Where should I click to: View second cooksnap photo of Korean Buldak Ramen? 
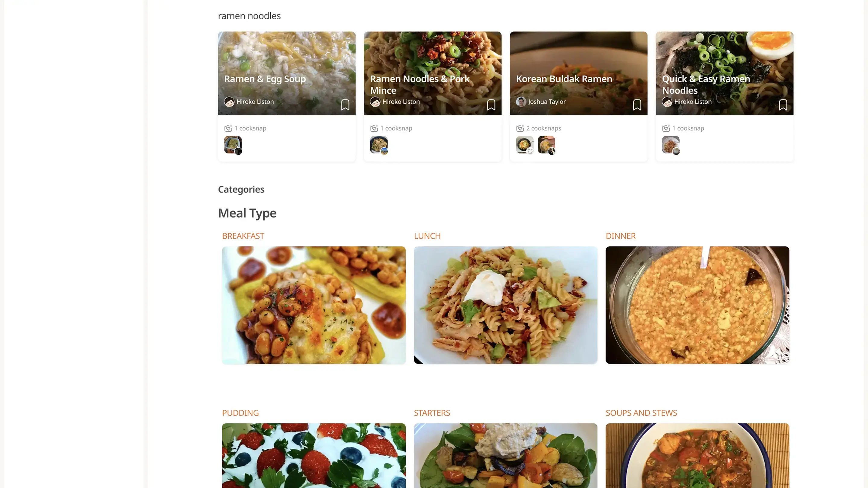[x=546, y=145]
